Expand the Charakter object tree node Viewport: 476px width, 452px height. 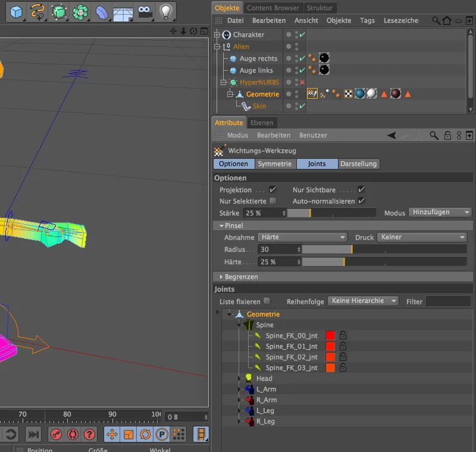click(x=217, y=35)
